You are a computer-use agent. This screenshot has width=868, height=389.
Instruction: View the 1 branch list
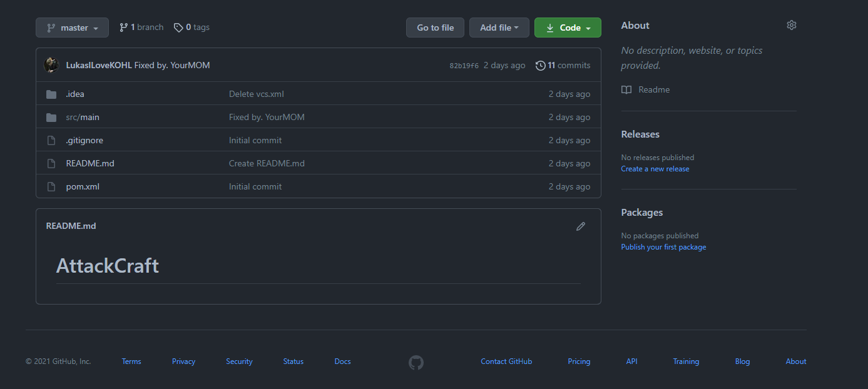point(141,28)
